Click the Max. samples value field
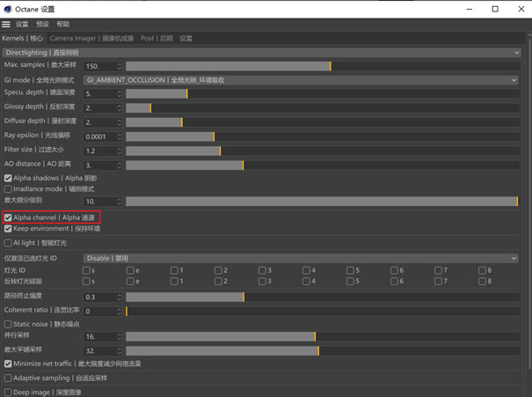The height and width of the screenshot is (397, 532). tap(100, 66)
